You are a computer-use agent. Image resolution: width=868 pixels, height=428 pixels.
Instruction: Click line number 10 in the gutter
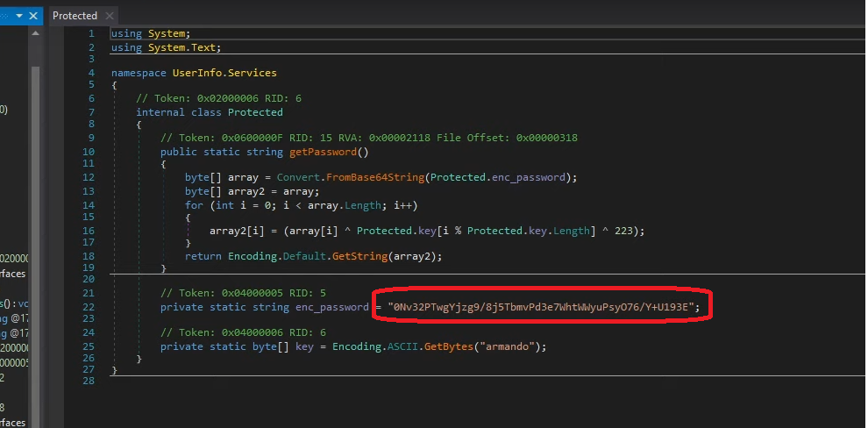88,152
